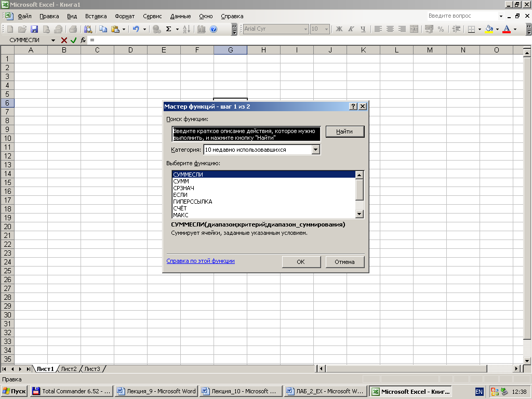Click the Align Left icon
532x399 pixels.
[x=378, y=29]
